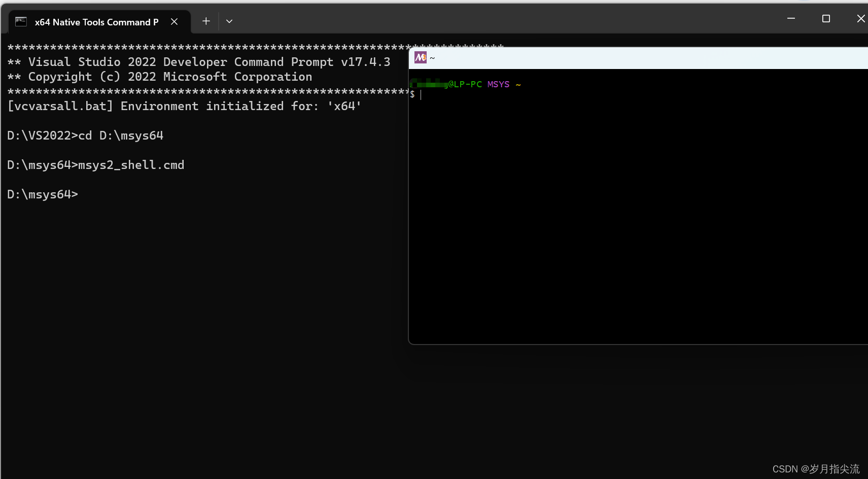868x479 pixels.
Task: Click the MSYS2 window title bar
Action: [x=638, y=58]
